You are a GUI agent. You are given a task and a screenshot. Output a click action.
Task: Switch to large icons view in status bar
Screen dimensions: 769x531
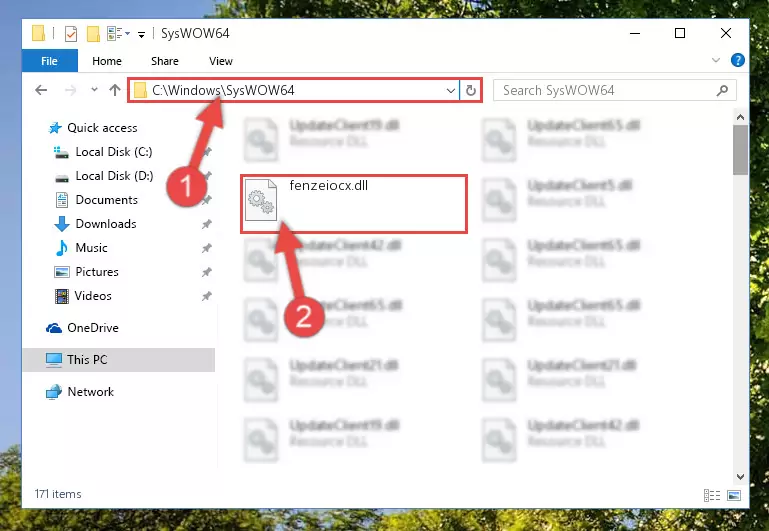pyautogui.click(x=734, y=496)
